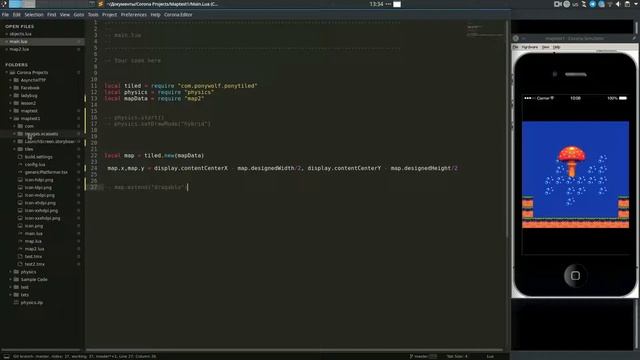Screen dimensions: 640x360
Task: Click the LaunchScreen.storyboard folder icon
Action: pos(20,142)
